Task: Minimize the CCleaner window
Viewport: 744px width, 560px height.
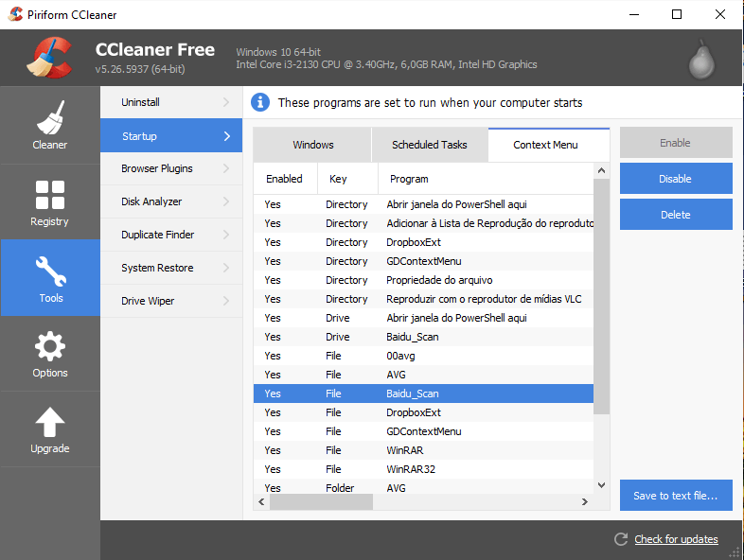Action: pyautogui.click(x=634, y=15)
